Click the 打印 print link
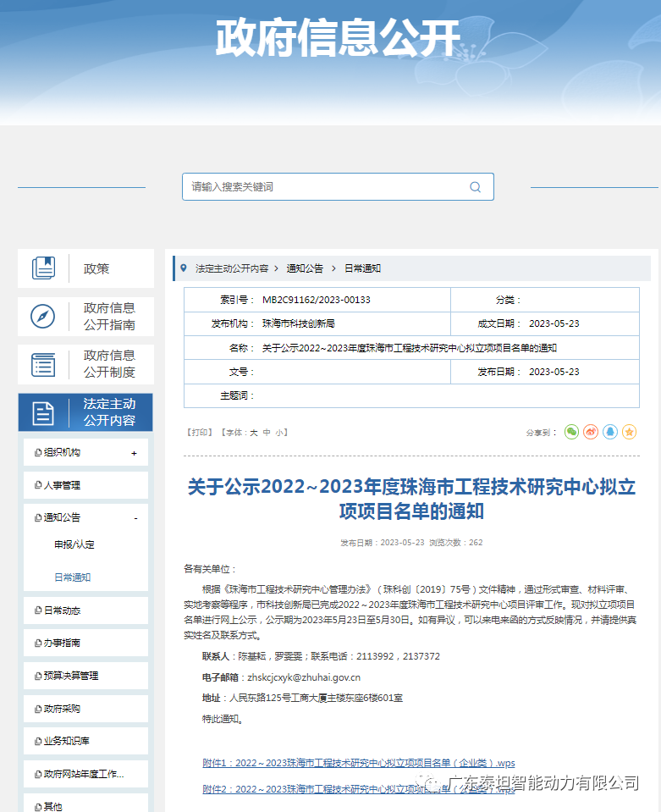This screenshot has height=812, width=661. tap(200, 432)
